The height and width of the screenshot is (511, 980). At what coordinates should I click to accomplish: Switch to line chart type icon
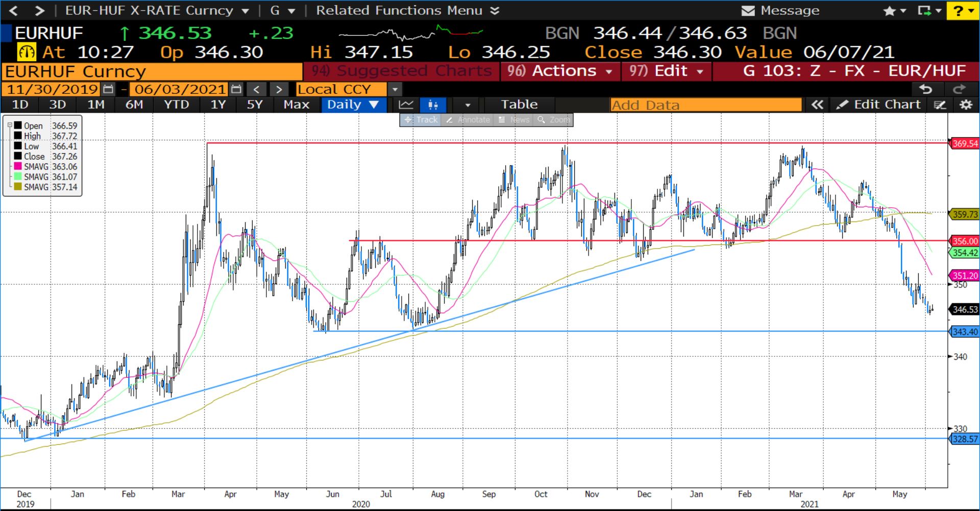(406, 105)
